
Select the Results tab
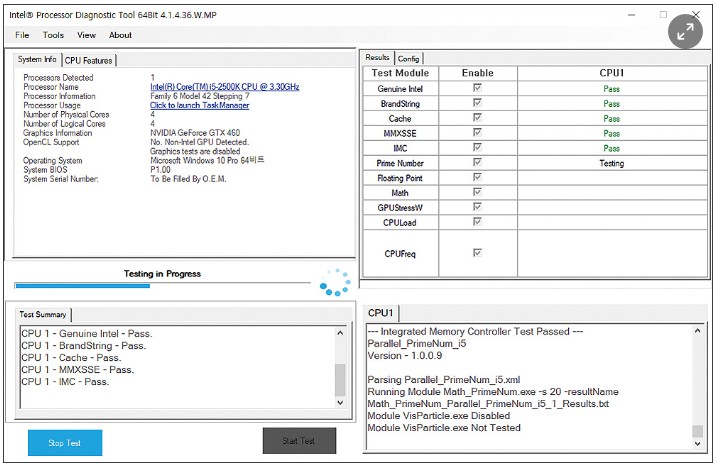point(377,58)
